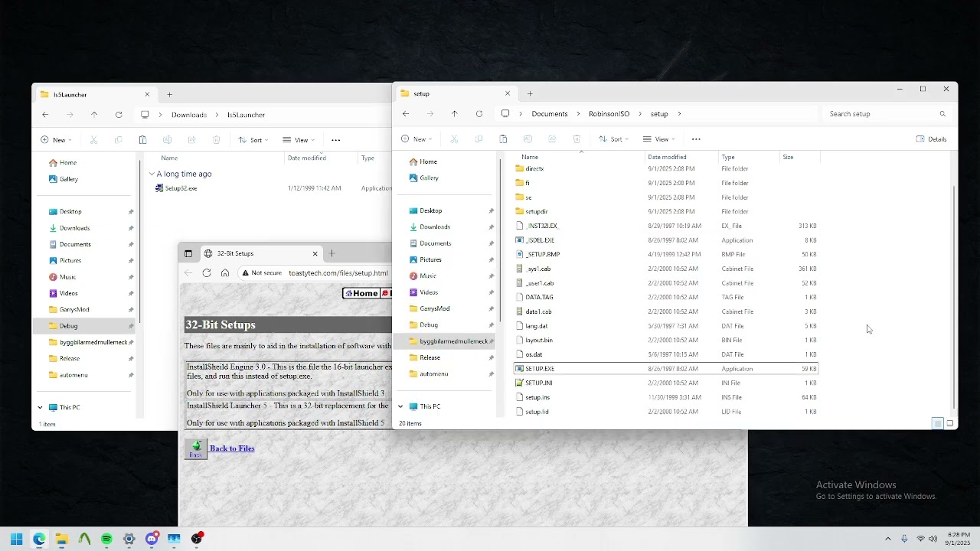Select the Is5Launcher tab in Explorer
The width and height of the screenshot is (980, 551).
(x=96, y=95)
